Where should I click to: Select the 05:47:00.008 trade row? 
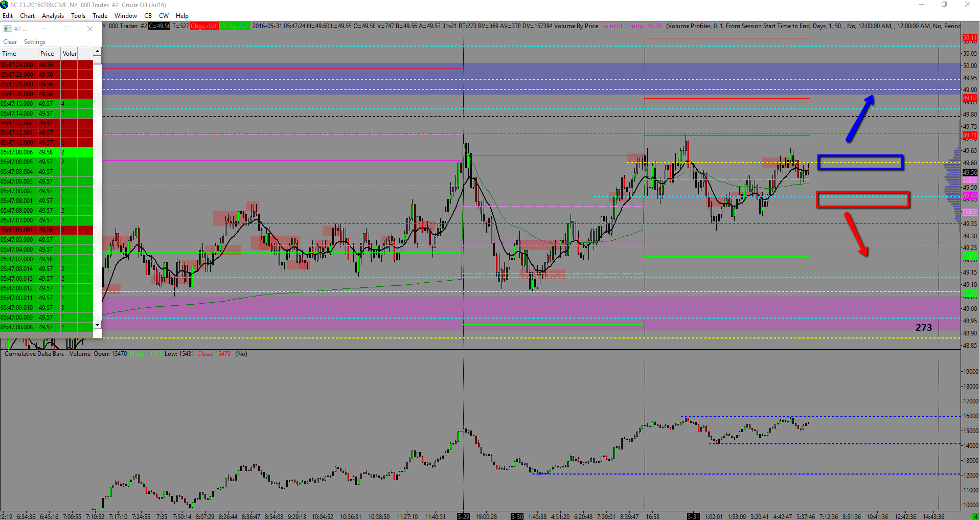click(x=47, y=327)
